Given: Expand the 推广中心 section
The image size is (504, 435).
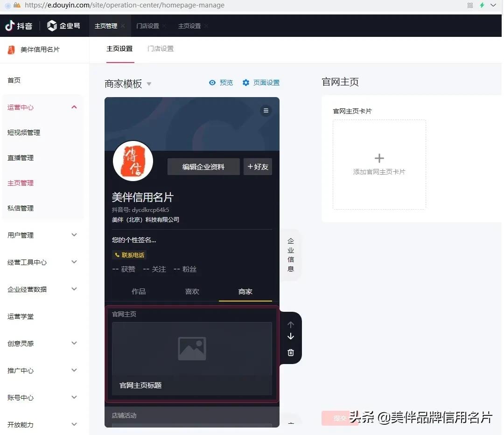Looking at the screenshot, I should (74, 370).
